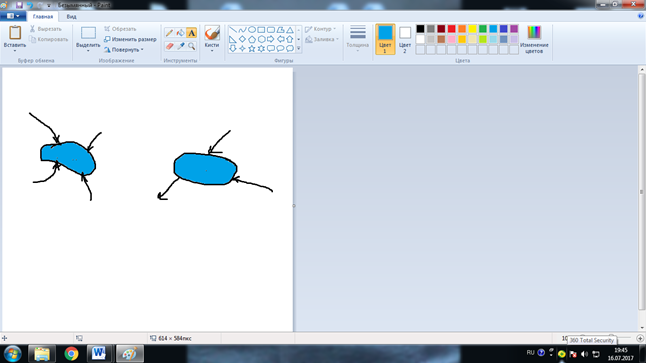Click the Вставить clipboard paste icon
The height and width of the screenshot is (364, 647).
coord(15,33)
